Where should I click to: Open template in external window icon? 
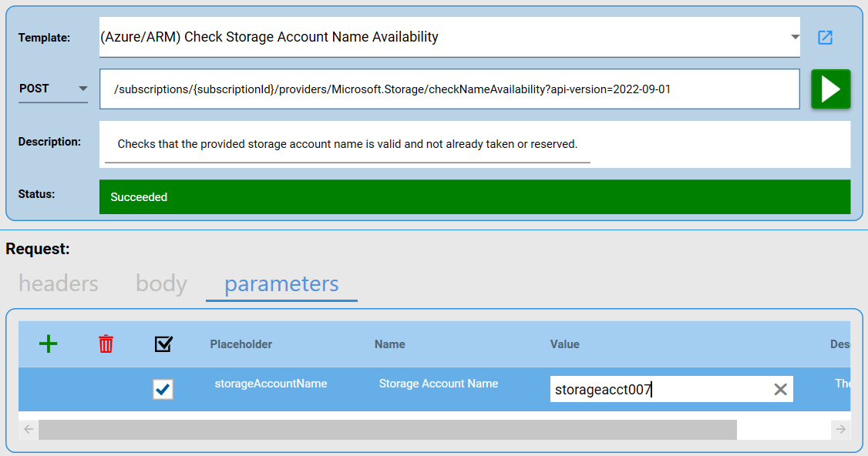[x=825, y=37]
